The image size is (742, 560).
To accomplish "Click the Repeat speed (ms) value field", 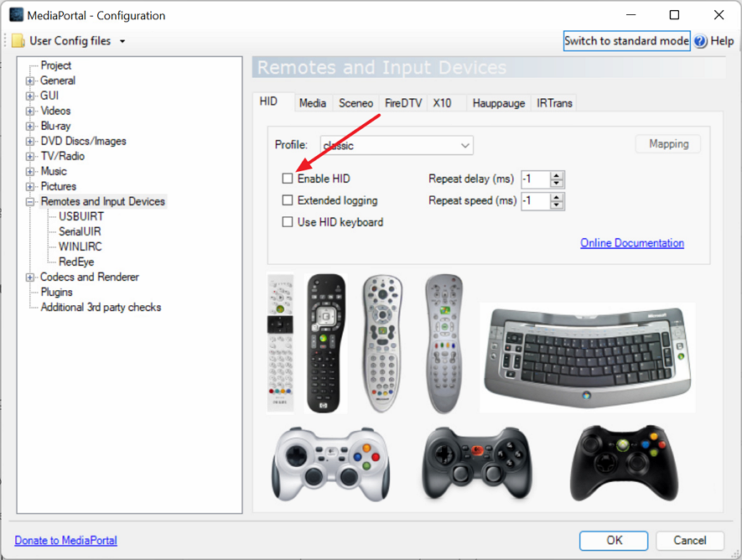I will 536,201.
